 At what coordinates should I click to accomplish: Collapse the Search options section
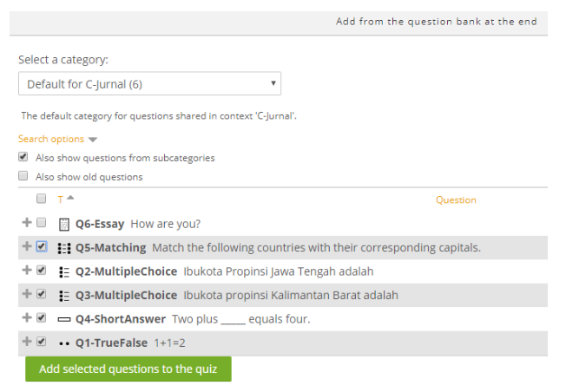(x=57, y=139)
